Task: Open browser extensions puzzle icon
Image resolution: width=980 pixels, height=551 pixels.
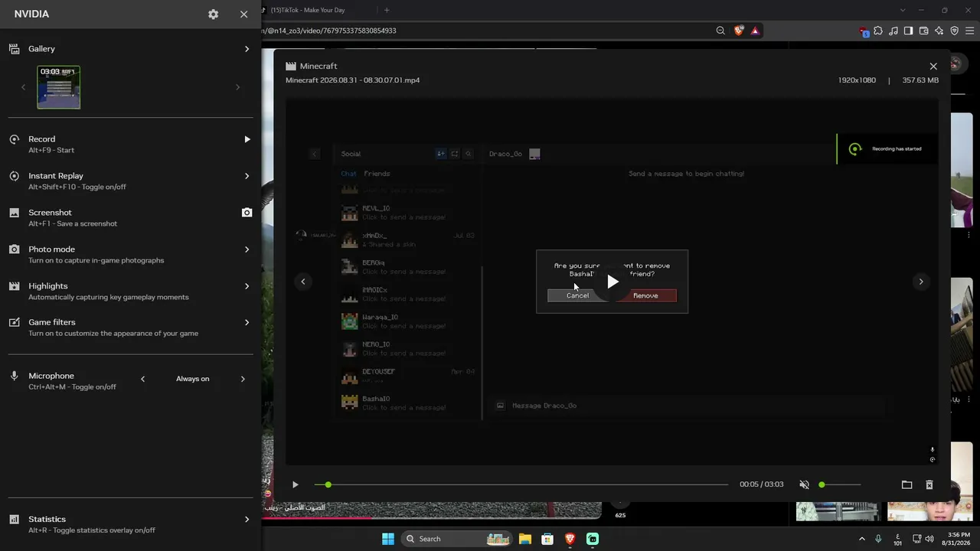Action: 878,31
